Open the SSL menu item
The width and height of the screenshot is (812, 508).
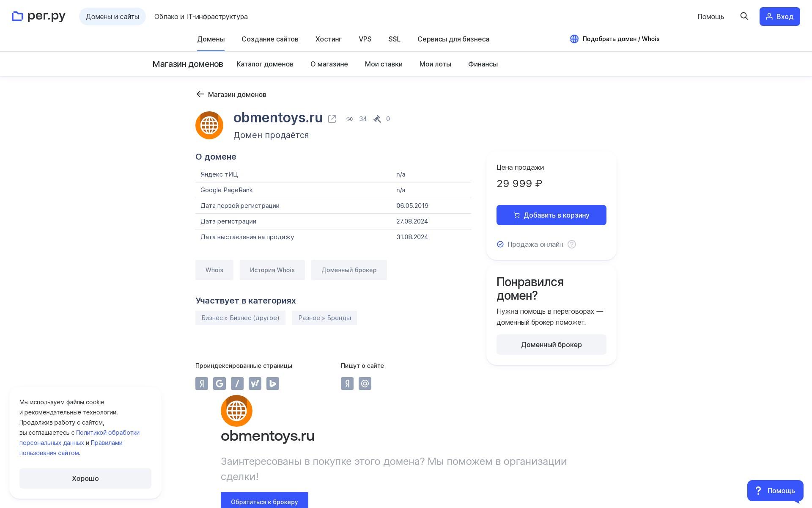coord(395,39)
